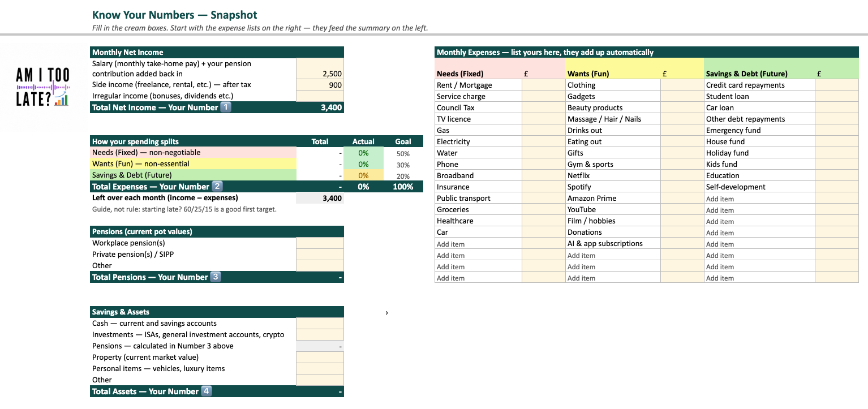Click the Pensions calculated in Number 3 value

pos(320,346)
